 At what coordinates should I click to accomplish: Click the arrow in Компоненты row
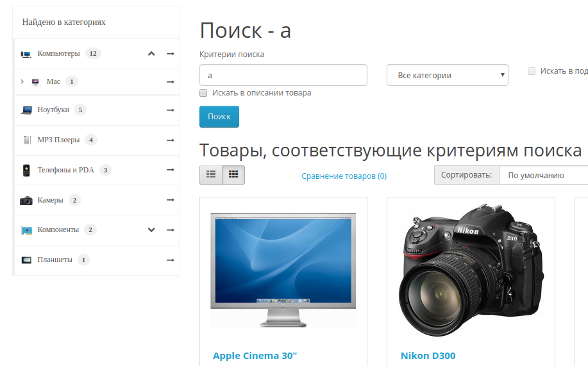(171, 230)
